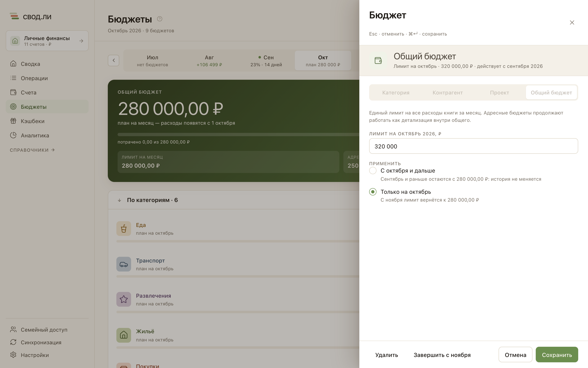Click the Синхронизация refresh icon

(13, 342)
